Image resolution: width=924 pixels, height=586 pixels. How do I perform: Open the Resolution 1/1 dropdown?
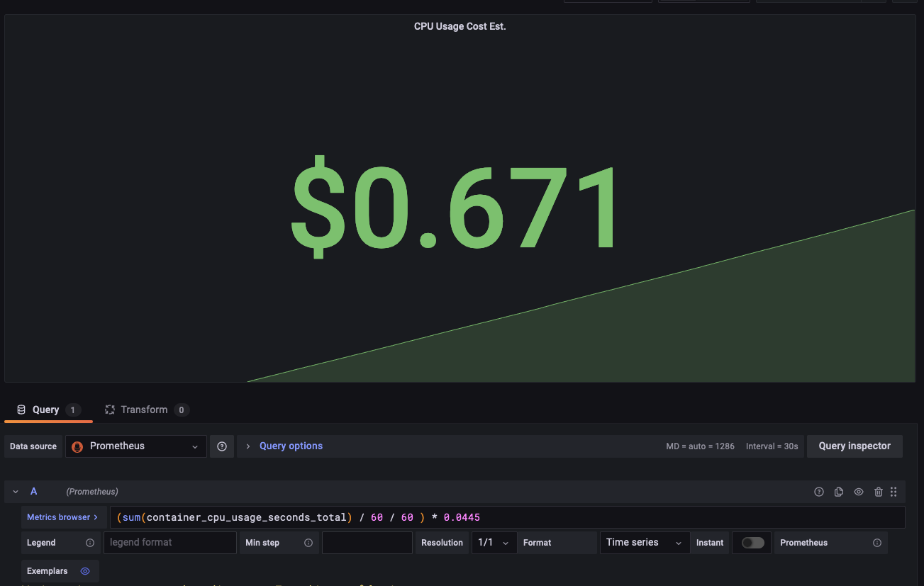coord(494,542)
